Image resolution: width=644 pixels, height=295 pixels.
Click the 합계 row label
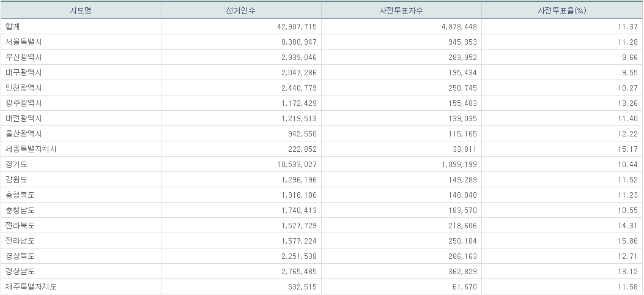[x=13, y=27]
